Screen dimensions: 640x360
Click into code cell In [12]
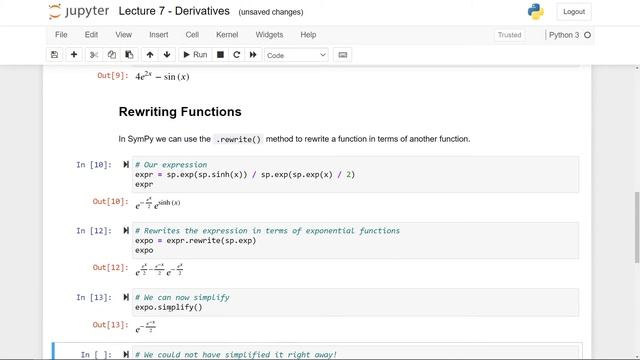tap(355, 240)
